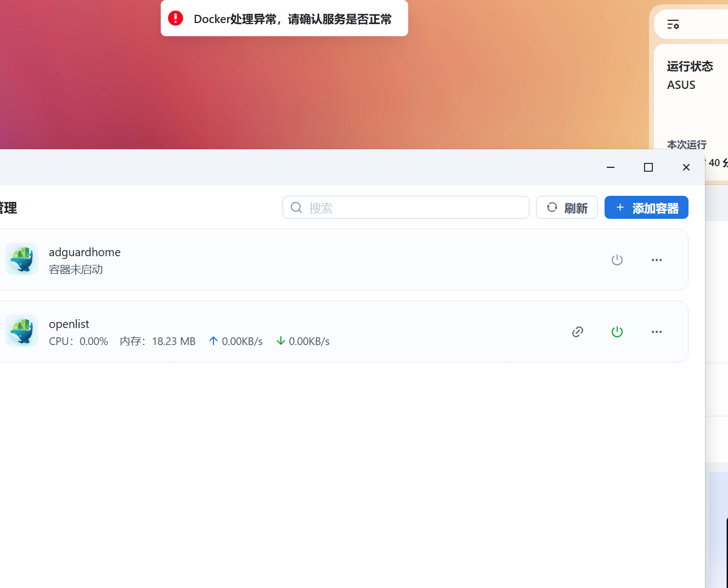728x588 pixels.
Task: Click the openlist download speed 0.00KB/s
Action: (x=303, y=341)
